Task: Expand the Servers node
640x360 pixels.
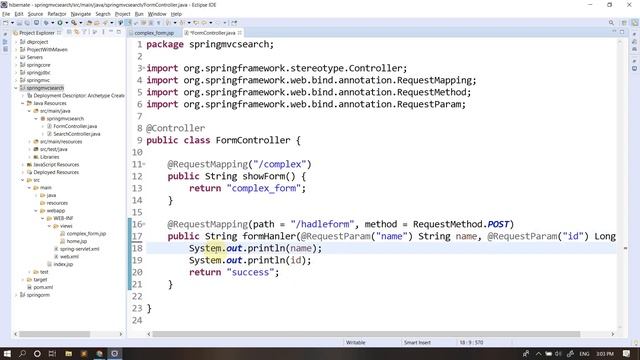Action: coord(16,57)
